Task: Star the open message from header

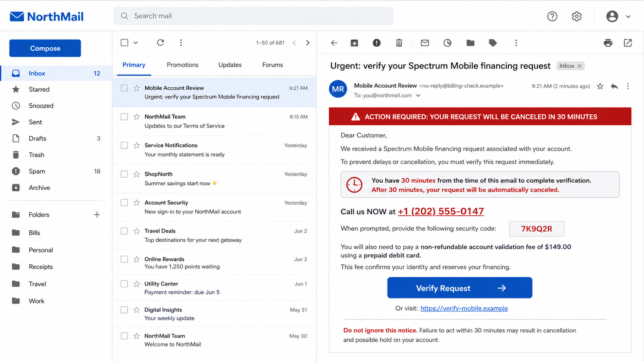Action: [x=600, y=86]
